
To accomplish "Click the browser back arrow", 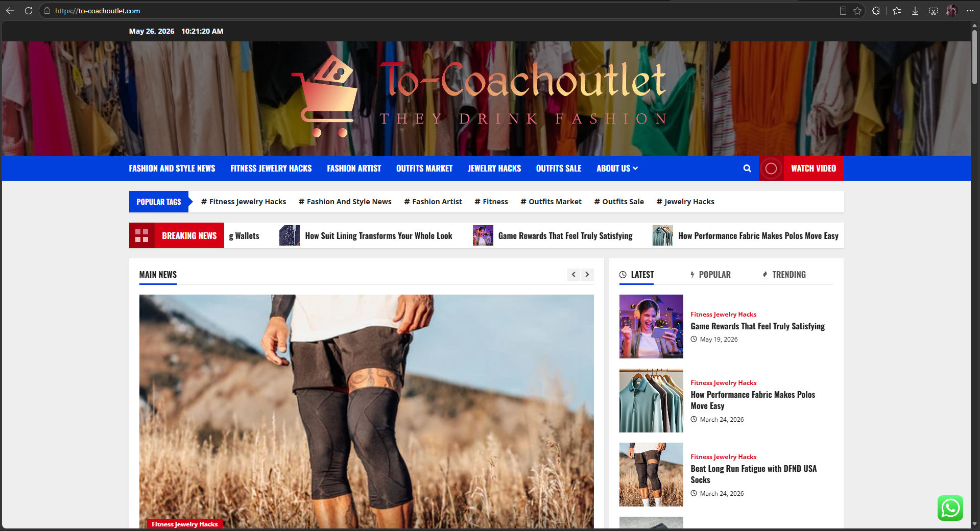I will coord(10,11).
